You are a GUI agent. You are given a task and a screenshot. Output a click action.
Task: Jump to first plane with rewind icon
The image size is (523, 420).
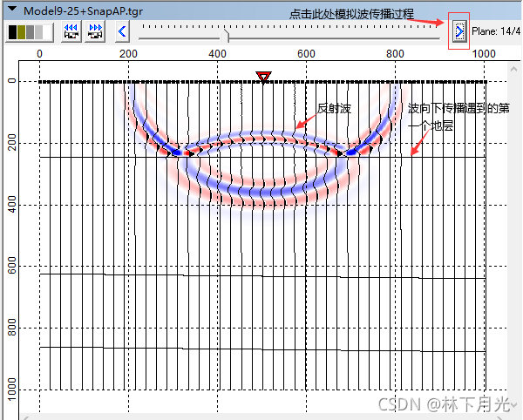(x=71, y=31)
